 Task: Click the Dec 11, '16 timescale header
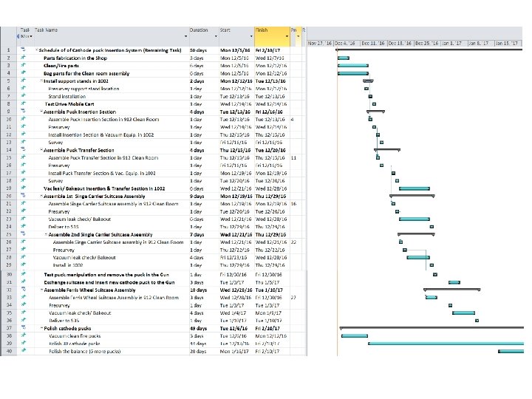(374, 43)
